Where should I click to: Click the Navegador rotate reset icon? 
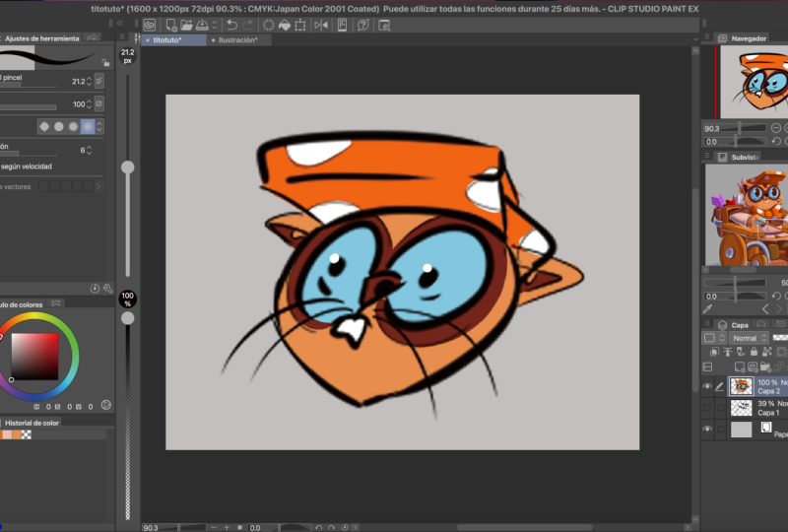(x=776, y=142)
